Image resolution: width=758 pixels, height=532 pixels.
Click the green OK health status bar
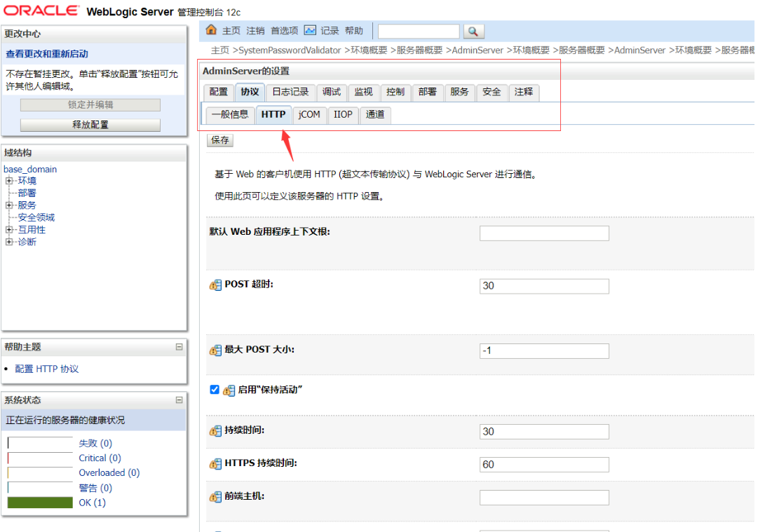(40, 503)
